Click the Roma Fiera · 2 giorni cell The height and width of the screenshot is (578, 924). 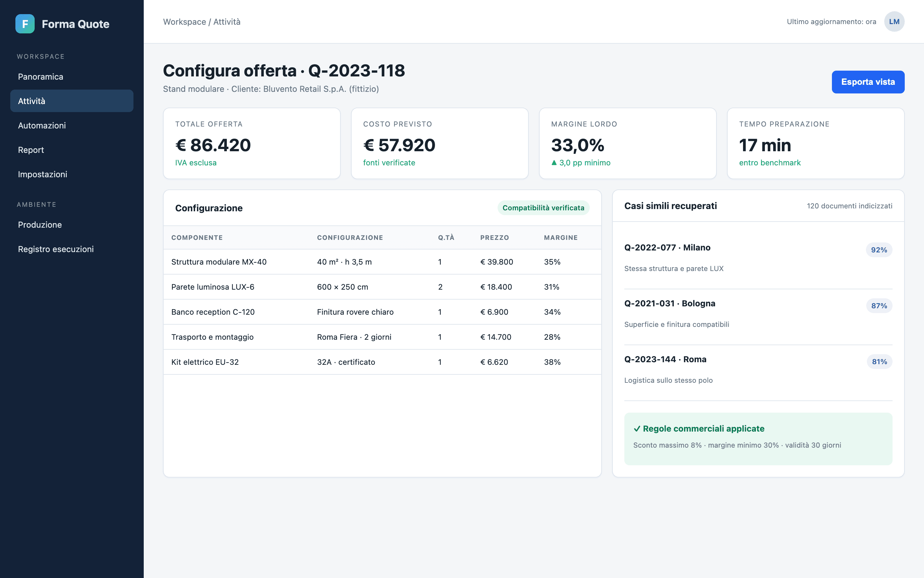pyautogui.click(x=354, y=337)
